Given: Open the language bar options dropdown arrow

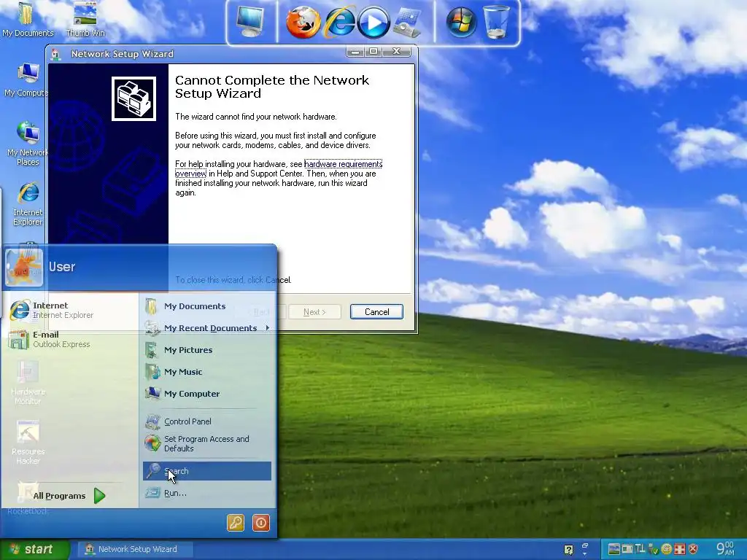Looking at the screenshot, I should coord(585,554).
